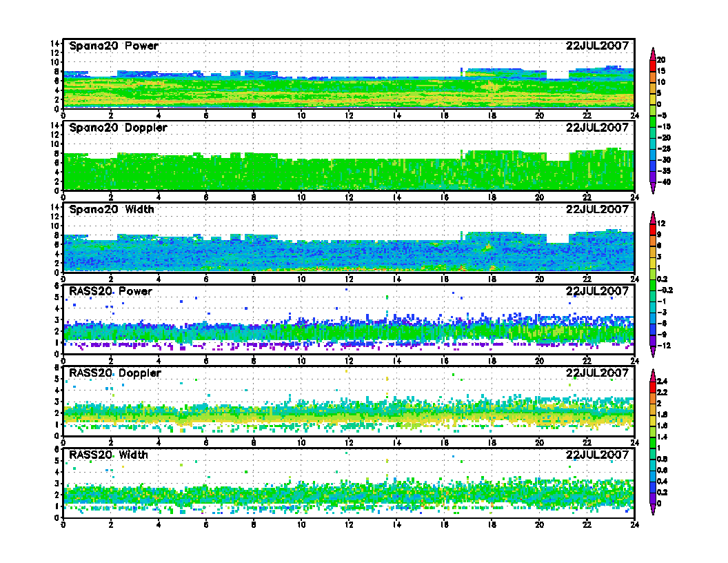
Task: Select the 22JUL2007 date in RASS20 Doppler panel
Action: click(x=597, y=373)
